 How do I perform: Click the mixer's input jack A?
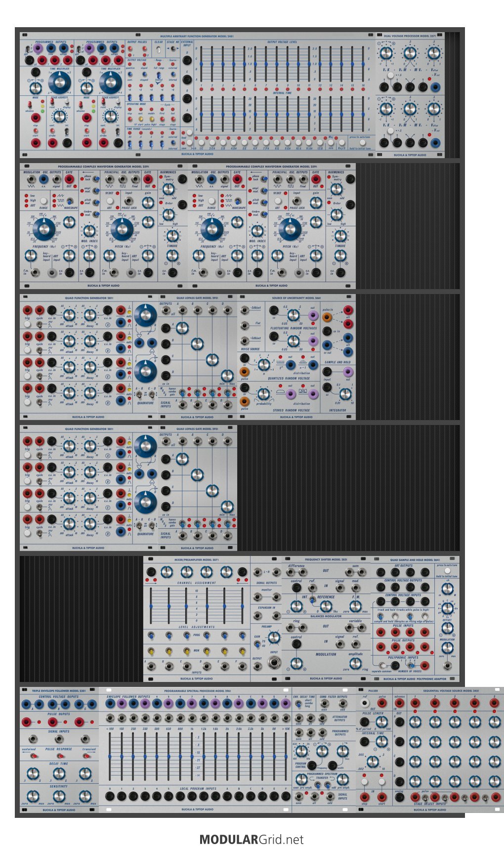pyautogui.click(x=151, y=666)
